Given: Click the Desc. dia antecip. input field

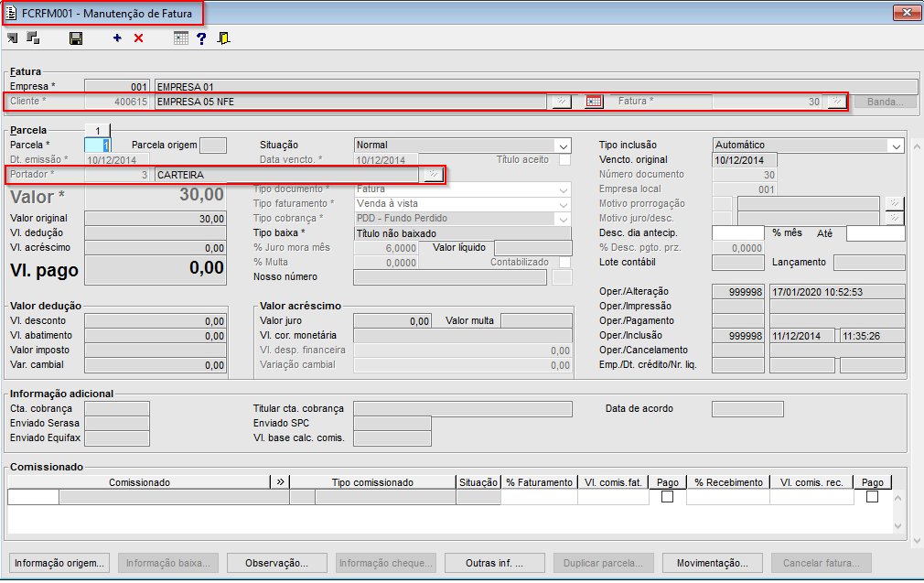Looking at the screenshot, I should 736,233.
